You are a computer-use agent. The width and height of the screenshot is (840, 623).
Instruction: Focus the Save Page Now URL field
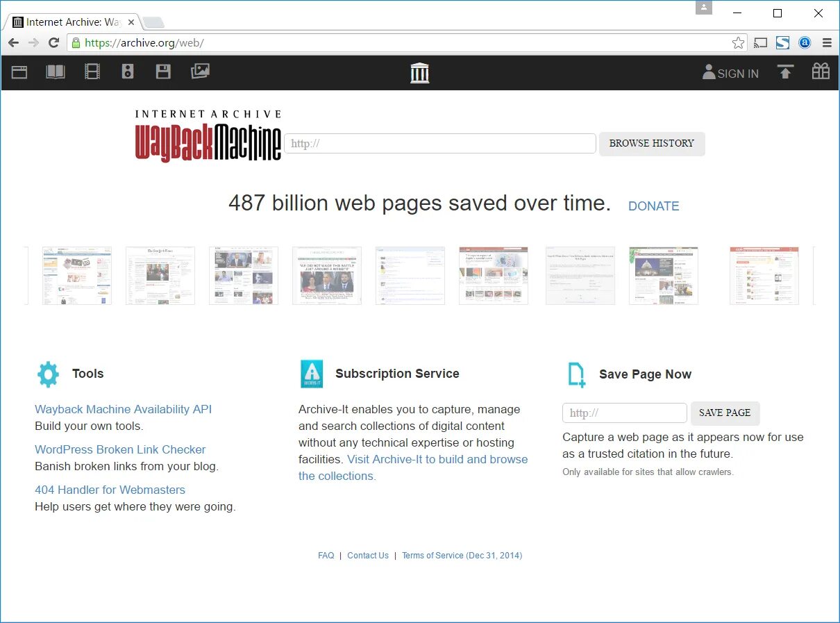point(625,413)
